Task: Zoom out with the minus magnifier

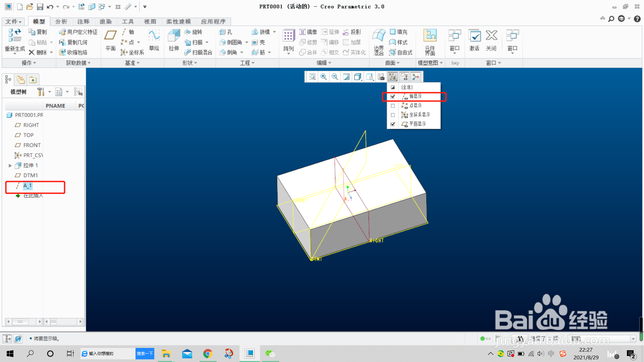Action: point(335,77)
